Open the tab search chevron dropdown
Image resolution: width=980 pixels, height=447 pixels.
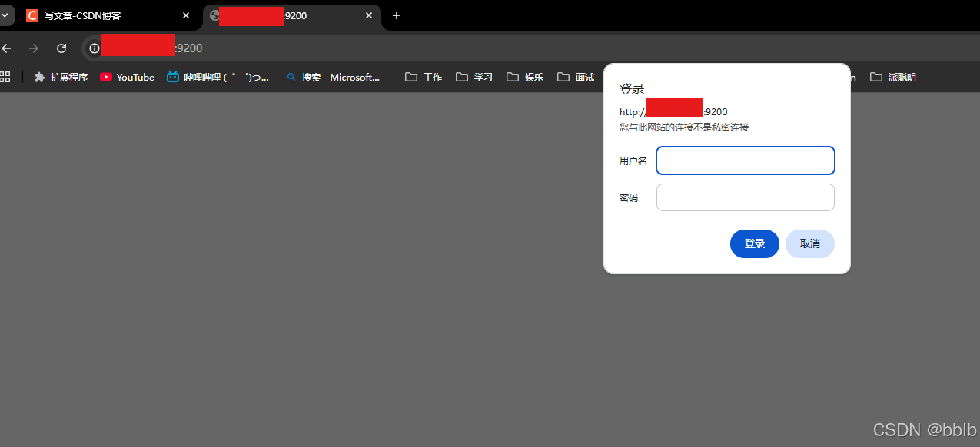4,15
